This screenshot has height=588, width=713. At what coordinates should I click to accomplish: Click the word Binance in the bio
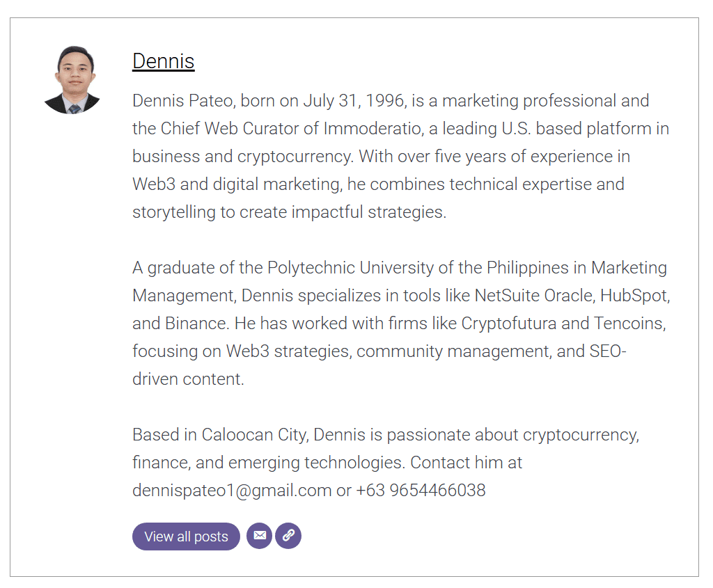pyautogui.click(x=196, y=324)
